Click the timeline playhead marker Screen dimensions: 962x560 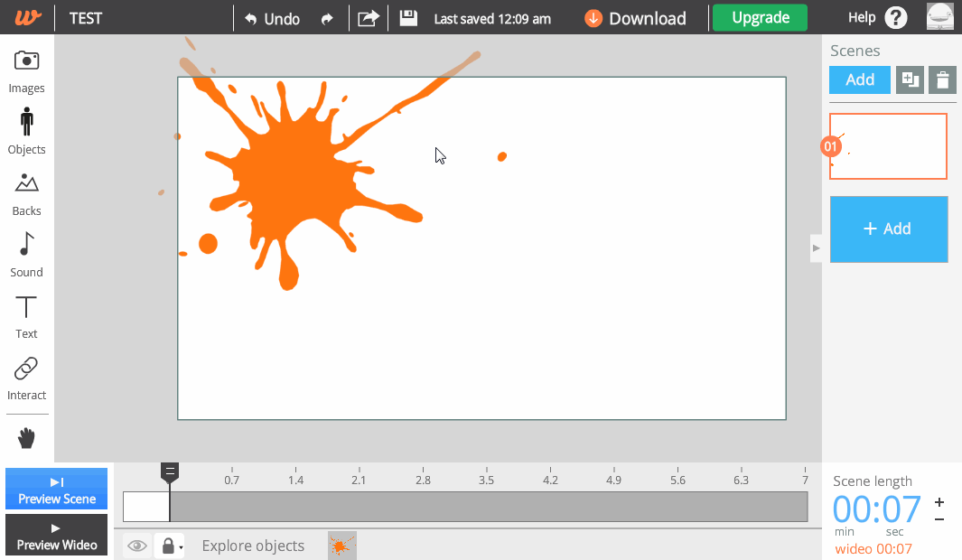[x=170, y=473]
